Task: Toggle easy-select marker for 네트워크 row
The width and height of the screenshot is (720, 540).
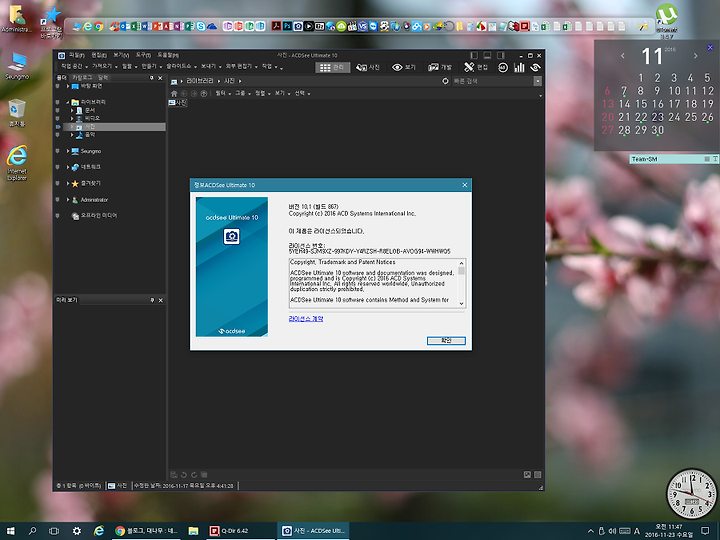Action: pyautogui.click(x=57, y=167)
